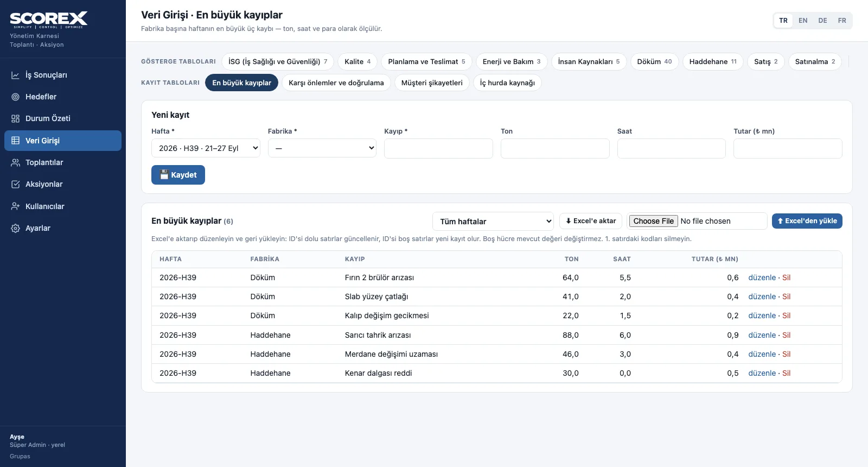Screen dimensions: 868x467
Task: Expand the Tüm haftalar filter dropdown
Action: [x=493, y=222]
